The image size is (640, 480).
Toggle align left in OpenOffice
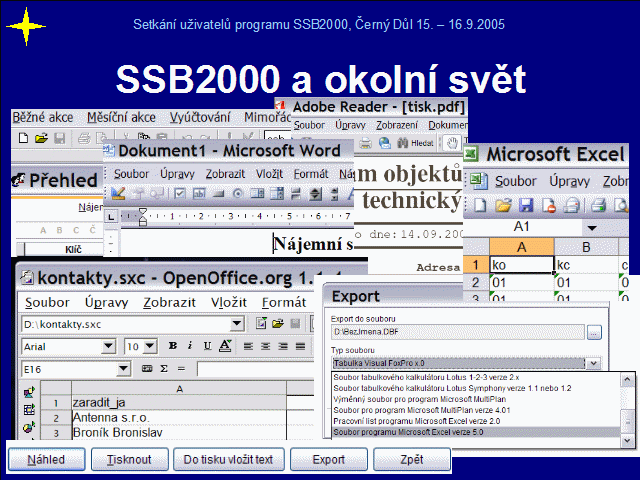(x=248, y=347)
